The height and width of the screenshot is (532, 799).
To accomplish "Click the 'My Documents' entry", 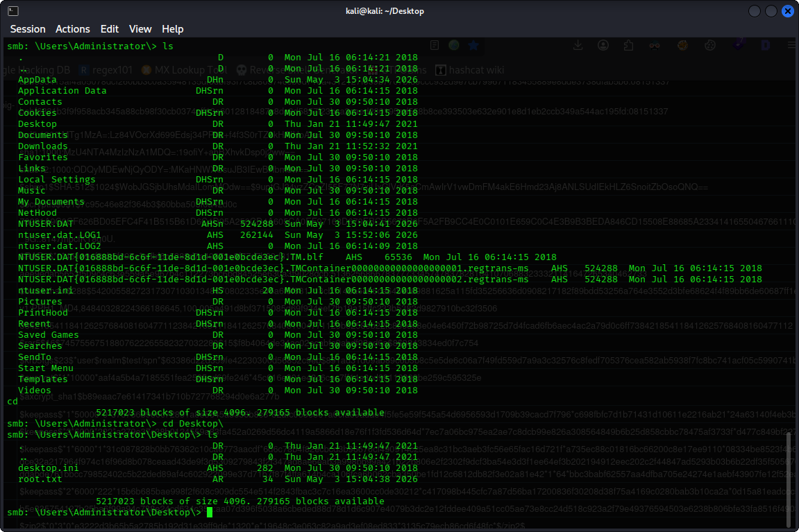I will [51, 202].
